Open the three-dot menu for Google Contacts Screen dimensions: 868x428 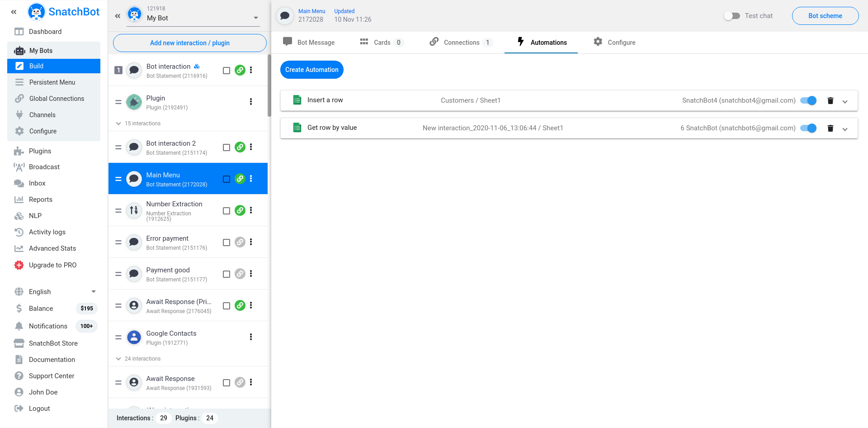(251, 337)
